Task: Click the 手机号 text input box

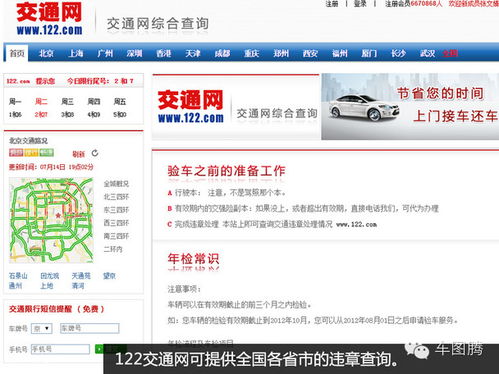Action: click(60, 349)
